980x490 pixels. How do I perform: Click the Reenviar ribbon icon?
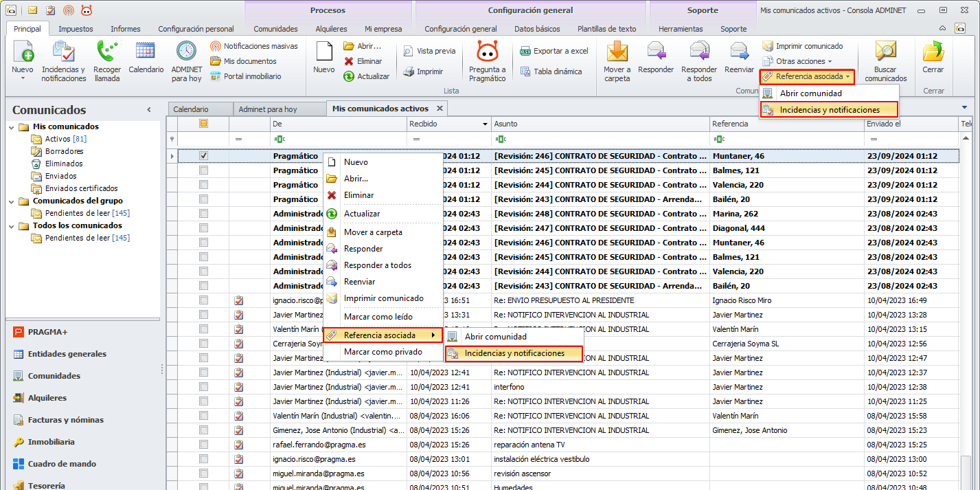[739, 52]
